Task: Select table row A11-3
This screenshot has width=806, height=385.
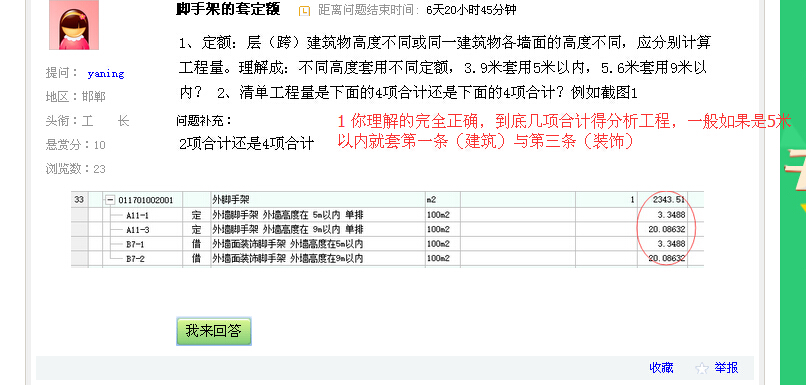Action: 387,229
